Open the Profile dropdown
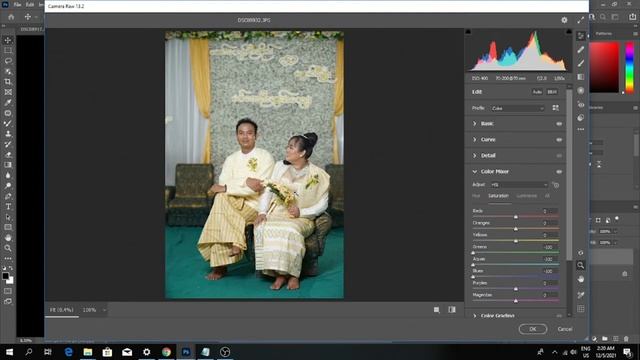Screen dimensions: 640x360 click(518, 108)
